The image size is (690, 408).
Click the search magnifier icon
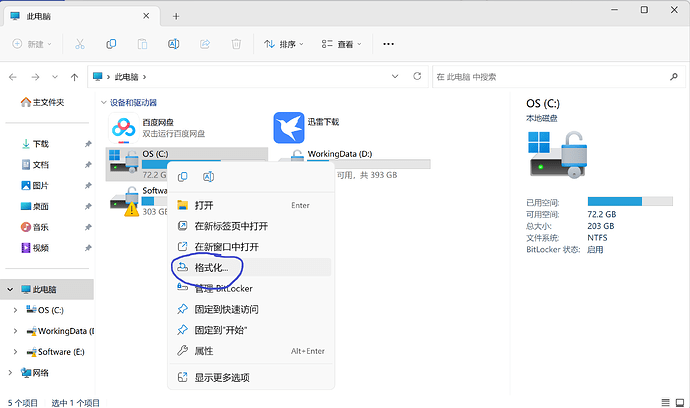pyautogui.click(x=674, y=77)
